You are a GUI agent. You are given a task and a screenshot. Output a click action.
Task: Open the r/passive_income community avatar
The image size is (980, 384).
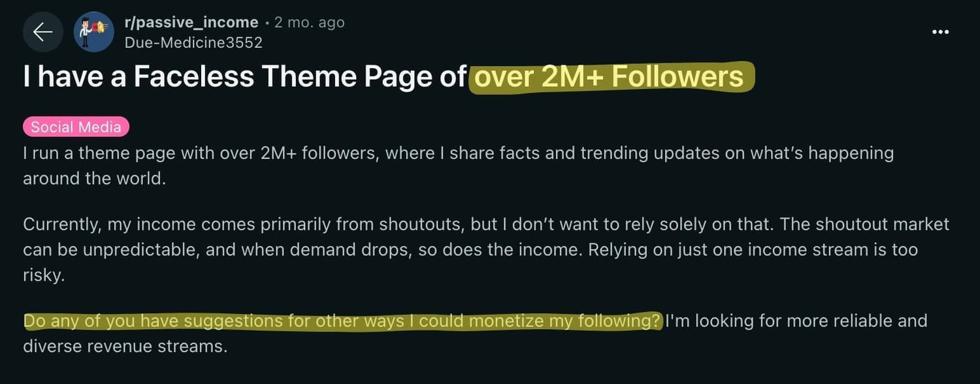tap(94, 32)
